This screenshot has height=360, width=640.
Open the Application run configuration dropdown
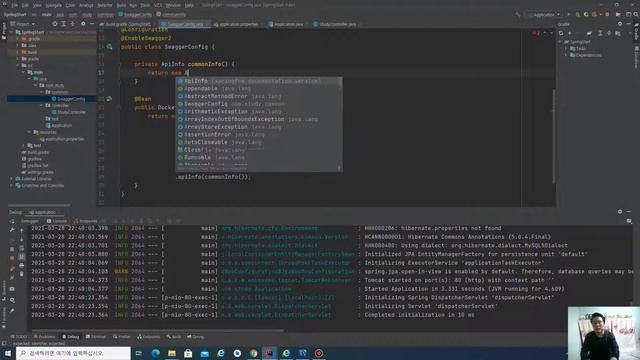[x=545, y=15]
